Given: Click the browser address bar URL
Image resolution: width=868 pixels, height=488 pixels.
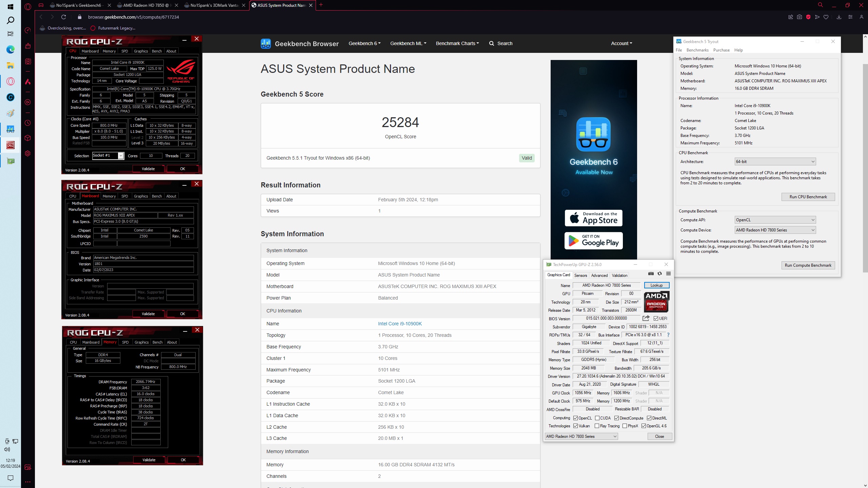Looking at the screenshot, I should pyautogui.click(x=133, y=17).
